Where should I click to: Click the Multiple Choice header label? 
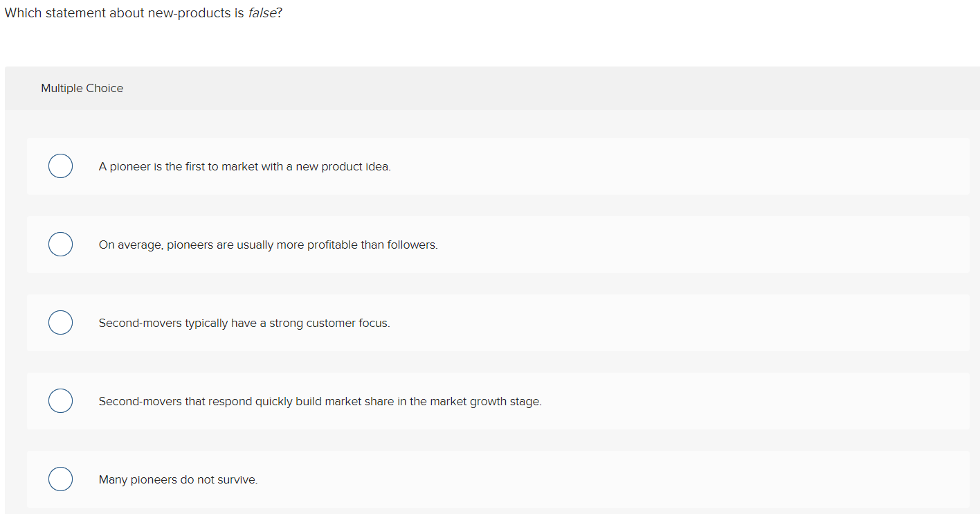(82, 88)
